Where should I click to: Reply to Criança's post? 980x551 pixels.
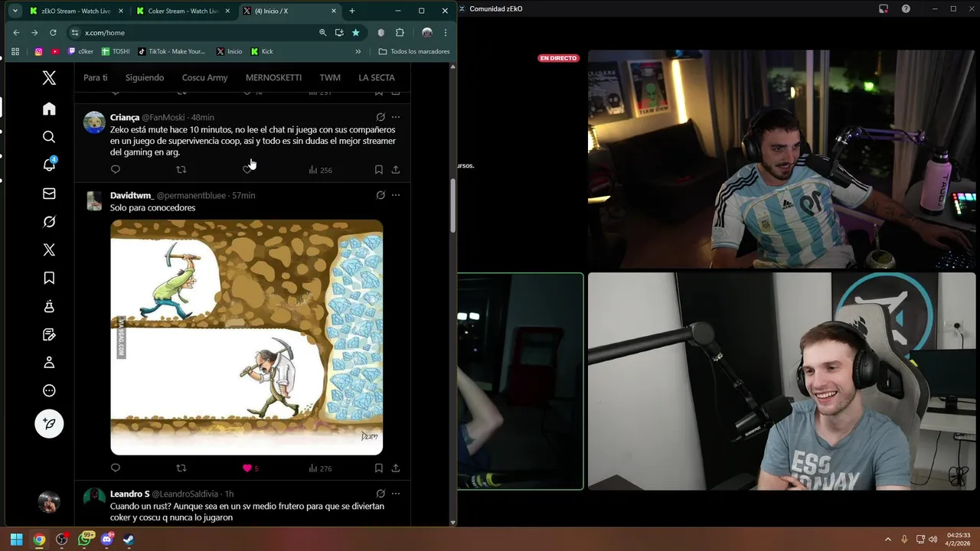coord(116,170)
